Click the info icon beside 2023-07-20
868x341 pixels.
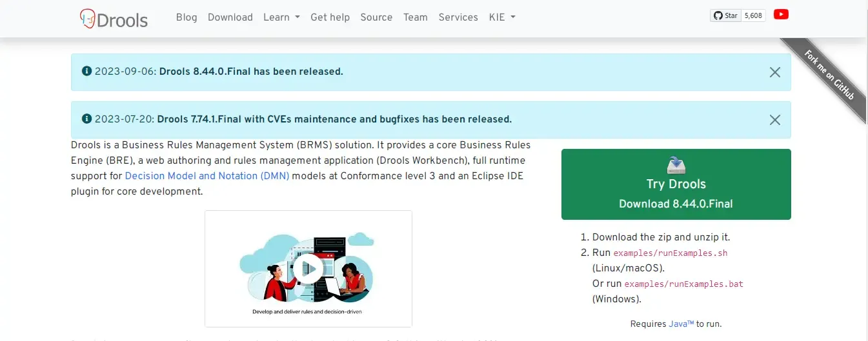pyautogui.click(x=86, y=119)
